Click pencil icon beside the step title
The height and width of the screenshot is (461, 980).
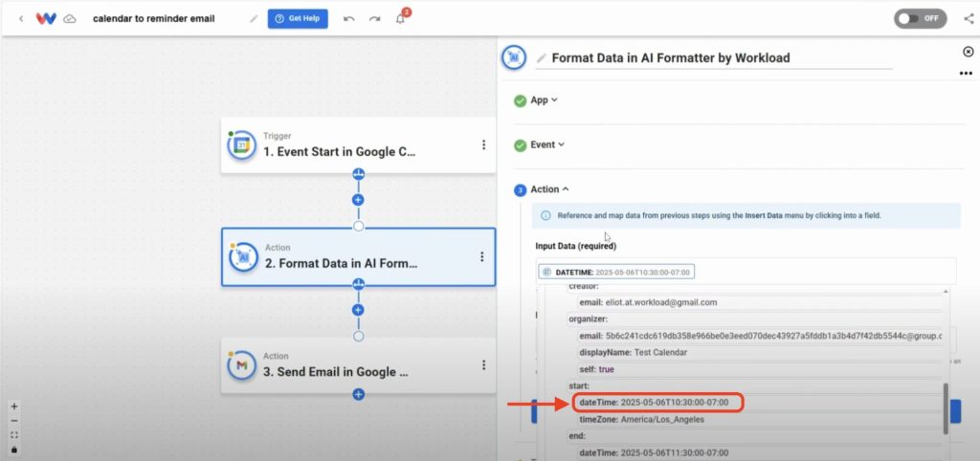point(542,58)
